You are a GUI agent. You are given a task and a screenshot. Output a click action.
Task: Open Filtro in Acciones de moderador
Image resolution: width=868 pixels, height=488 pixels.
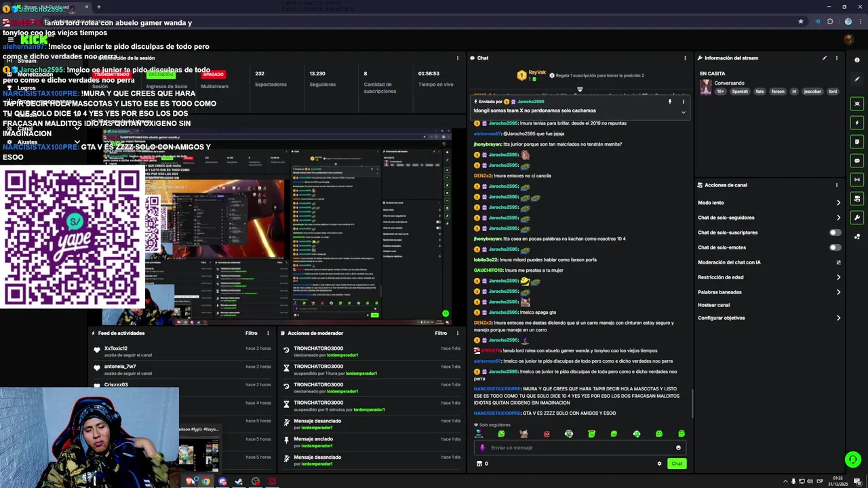pos(441,333)
